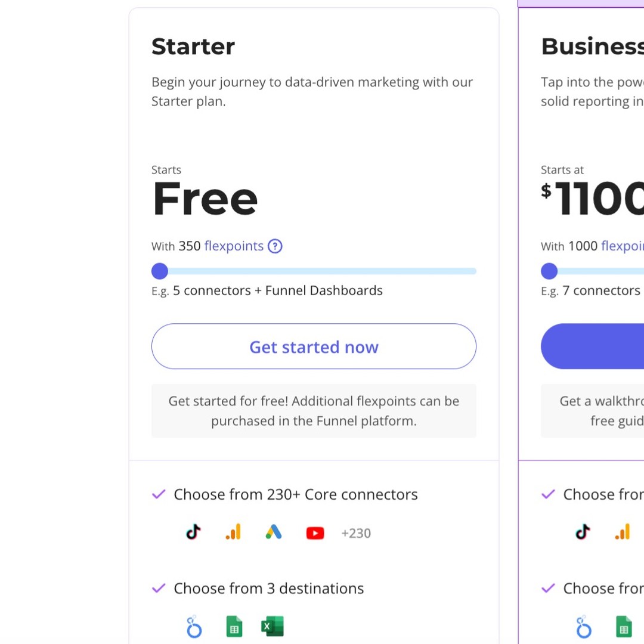Click the Google Sheets destination icon under Starter
644x644 pixels.
coord(234,626)
